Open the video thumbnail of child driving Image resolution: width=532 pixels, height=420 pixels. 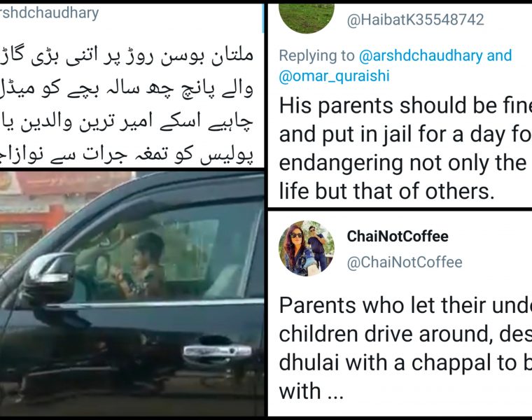(x=132, y=294)
